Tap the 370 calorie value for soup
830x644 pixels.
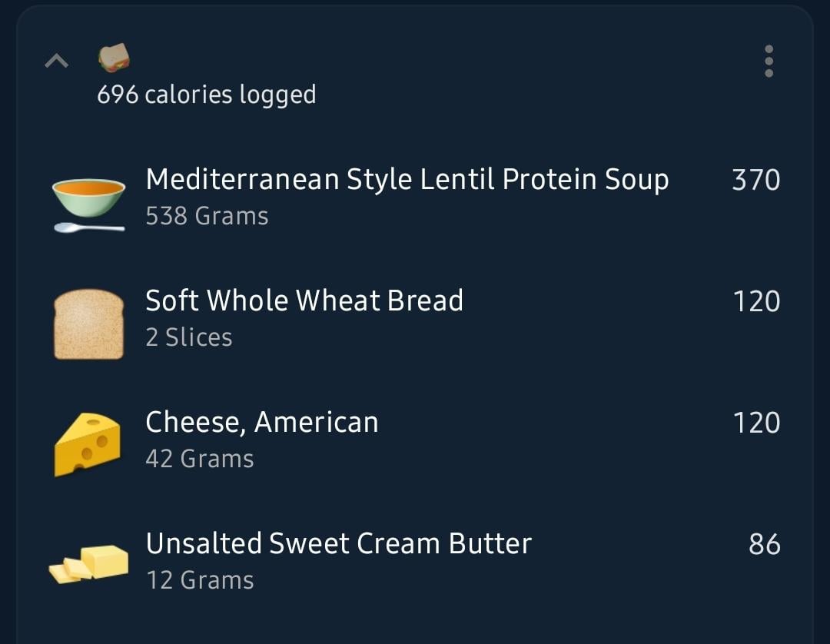pos(756,180)
